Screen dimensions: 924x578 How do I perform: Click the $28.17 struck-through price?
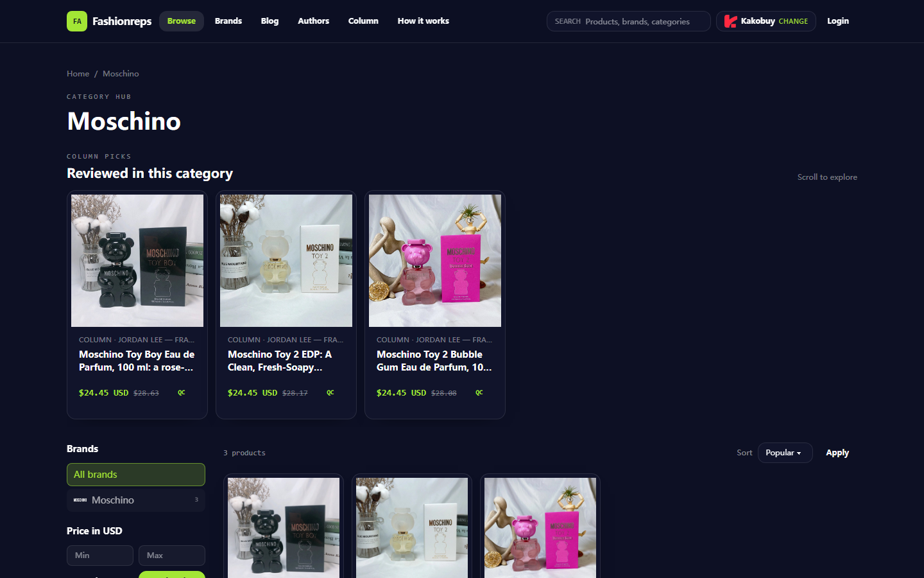(295, 393)
